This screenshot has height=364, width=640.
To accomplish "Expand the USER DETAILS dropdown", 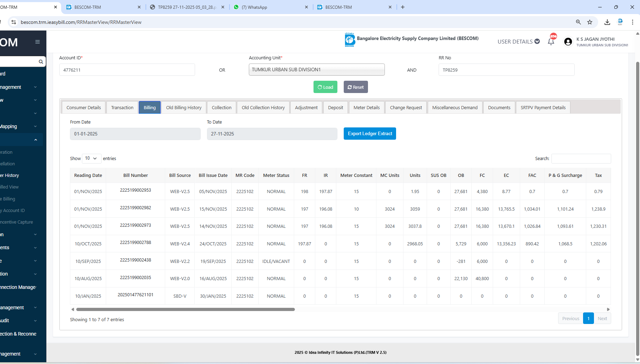I will tap(518, 41).
